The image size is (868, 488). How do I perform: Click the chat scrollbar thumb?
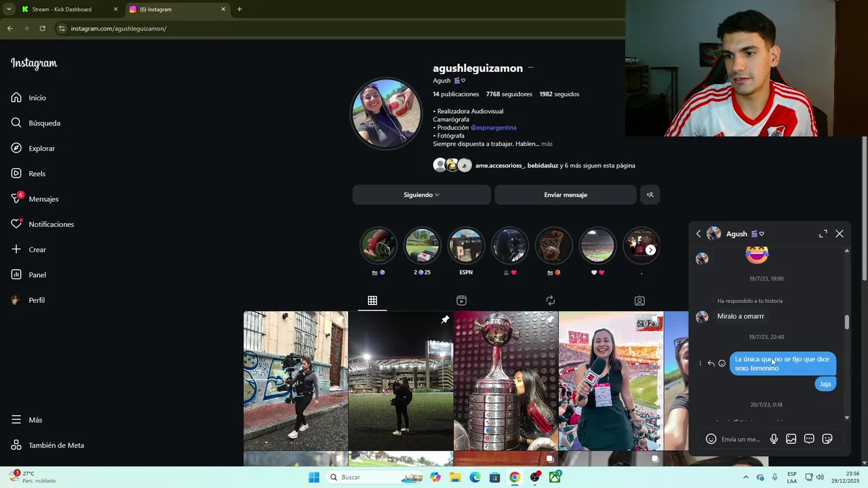846,323
